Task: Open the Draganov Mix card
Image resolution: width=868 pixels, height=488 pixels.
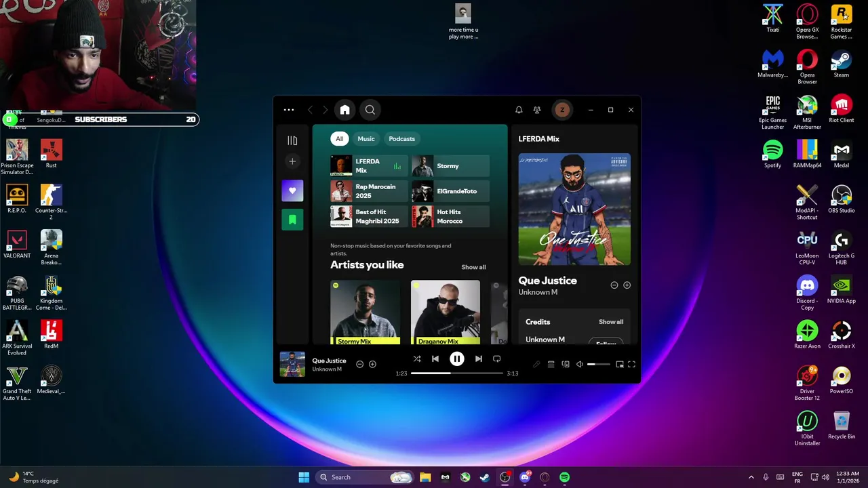Action: point(445,312)
